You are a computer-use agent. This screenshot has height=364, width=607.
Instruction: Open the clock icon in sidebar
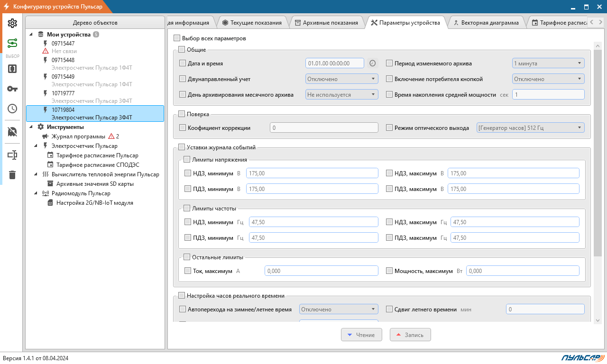(x=12, y=109)
